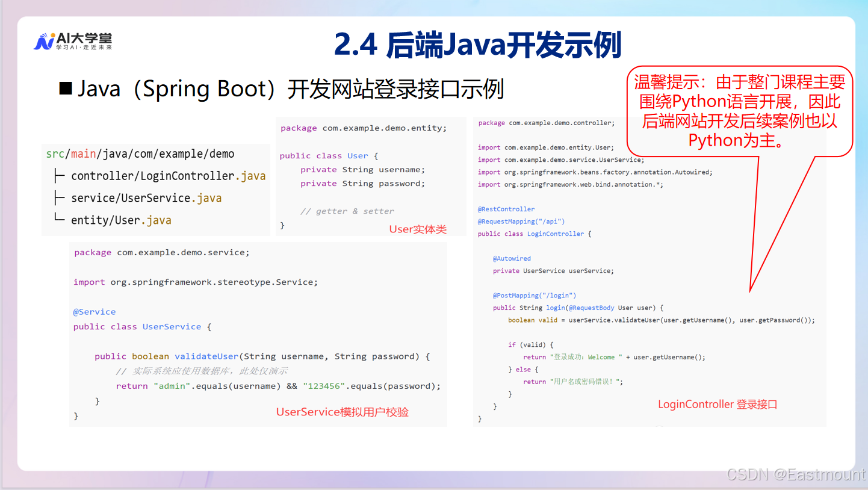Select the "entity/User.java" tree row
This screenshot has width=868, height=490.
tap(113, 220)
